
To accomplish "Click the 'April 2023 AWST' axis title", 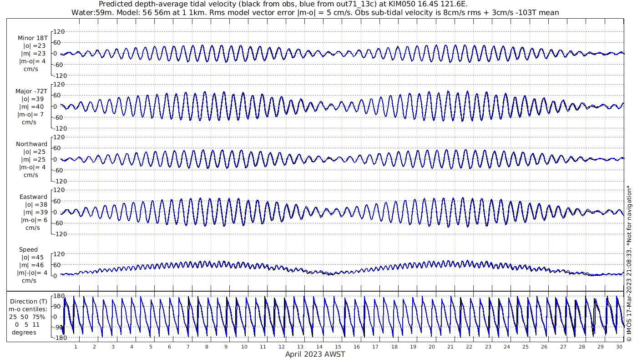I will click(315, 354).
